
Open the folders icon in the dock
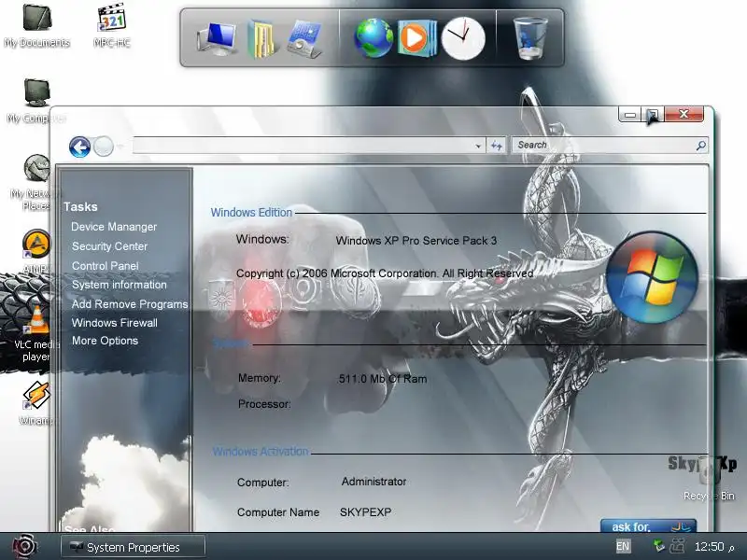click(261, 38)
